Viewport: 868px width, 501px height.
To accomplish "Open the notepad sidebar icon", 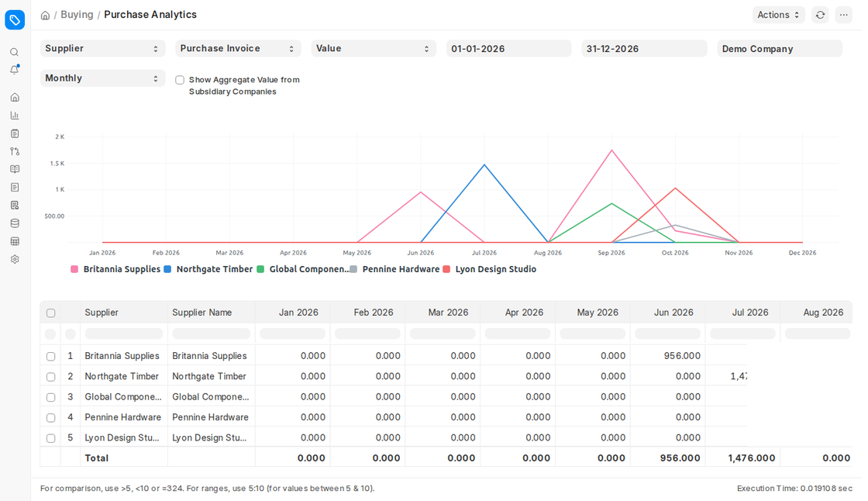I will [x=15, y=133].
